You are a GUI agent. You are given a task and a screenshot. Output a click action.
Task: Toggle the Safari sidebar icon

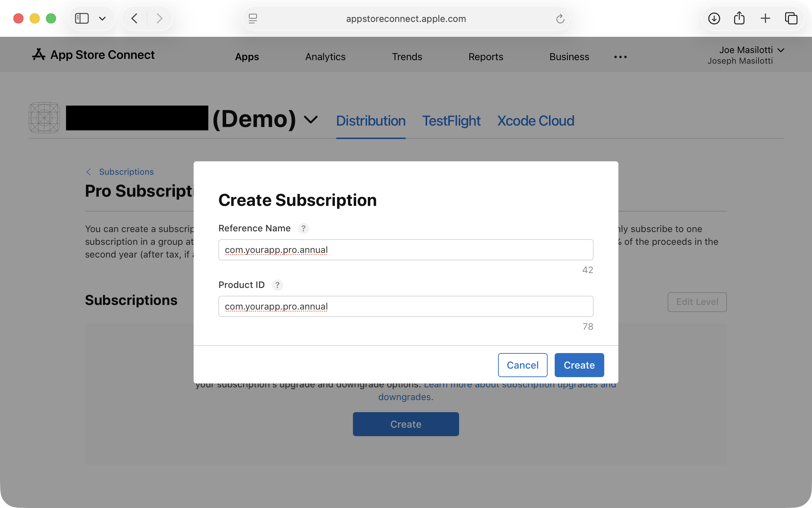[82, 18]
